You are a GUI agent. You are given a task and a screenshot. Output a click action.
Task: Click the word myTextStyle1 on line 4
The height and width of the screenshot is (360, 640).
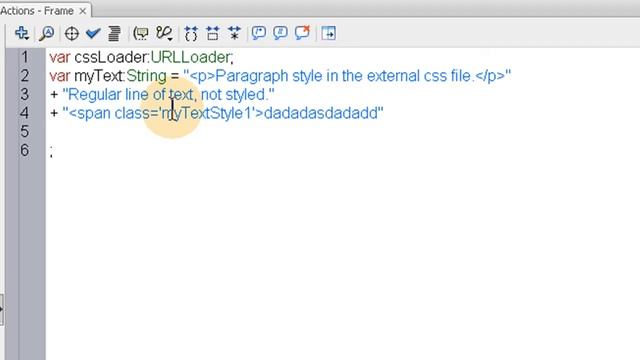pyautogui.click(x=208, y=113)
